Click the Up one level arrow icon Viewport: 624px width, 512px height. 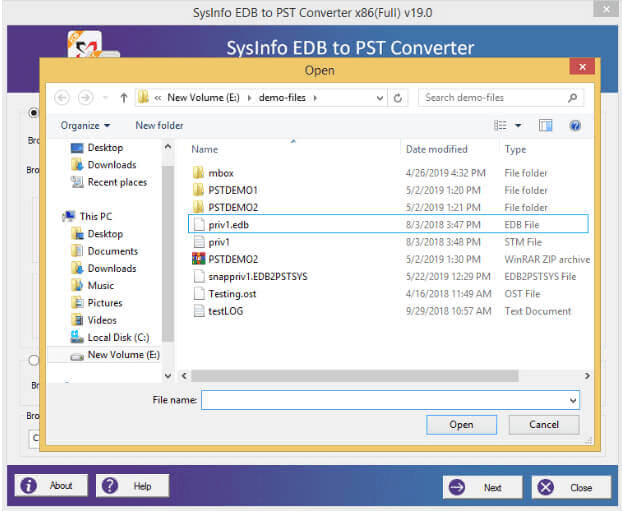point(124,98)
